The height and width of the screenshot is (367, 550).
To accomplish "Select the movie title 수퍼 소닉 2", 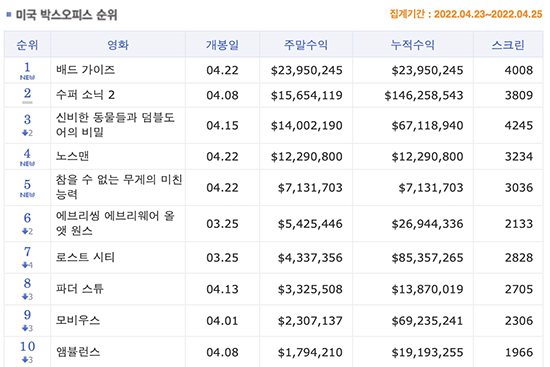I will 86,95.
